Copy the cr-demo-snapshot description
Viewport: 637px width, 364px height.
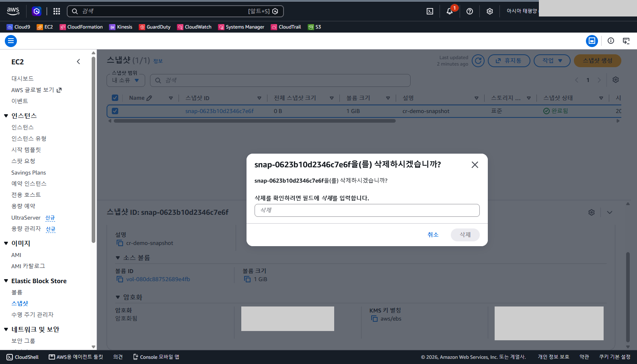pos(120,243)
